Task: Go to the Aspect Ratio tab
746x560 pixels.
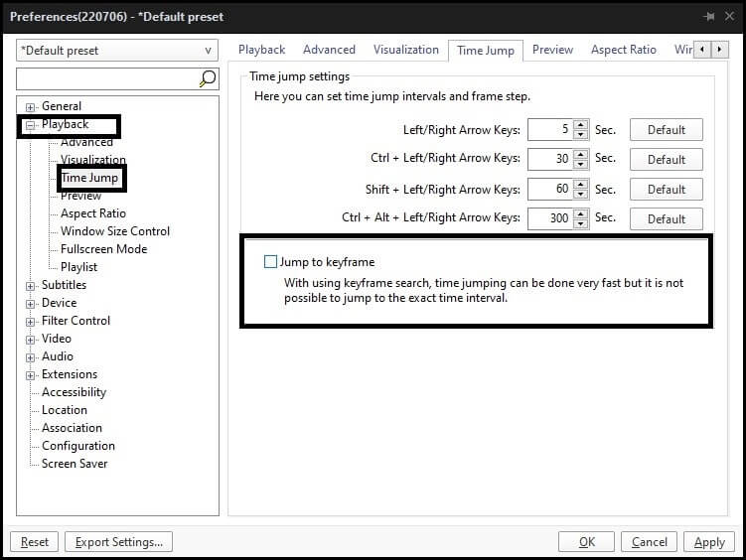Action: 623,50
